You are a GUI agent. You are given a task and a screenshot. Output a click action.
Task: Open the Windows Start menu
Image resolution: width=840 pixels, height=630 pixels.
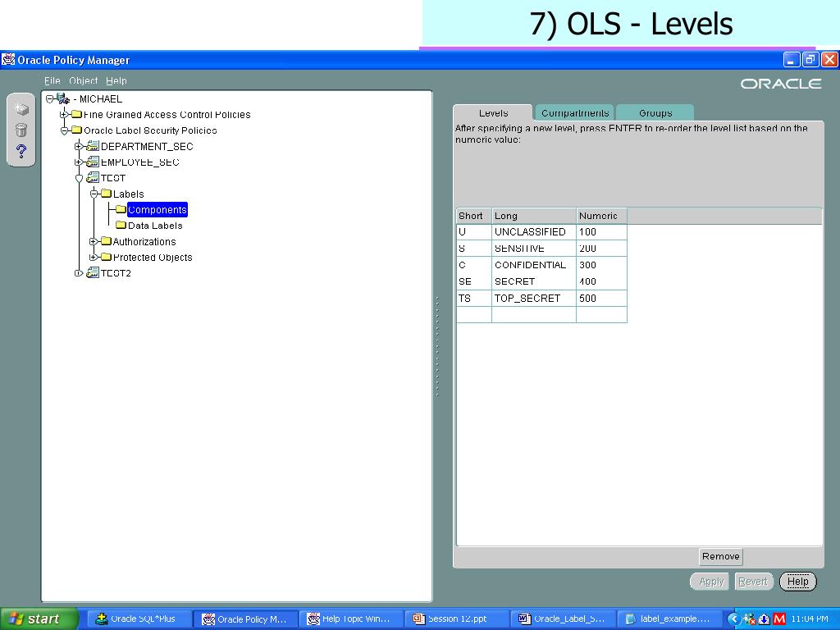point(39,619)
